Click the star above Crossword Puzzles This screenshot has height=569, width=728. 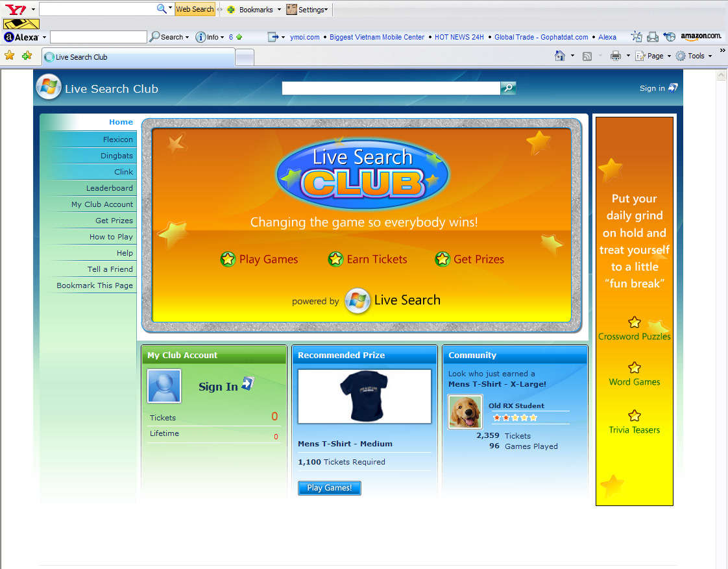point(634,322)
